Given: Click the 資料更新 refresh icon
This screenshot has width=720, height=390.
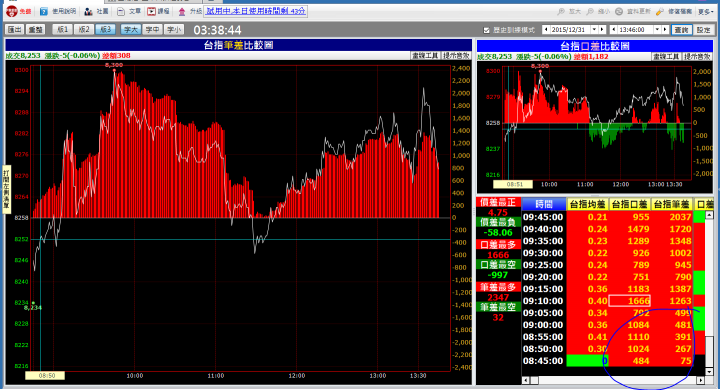Looking at the screenshot, I should [x=619, y=11].
